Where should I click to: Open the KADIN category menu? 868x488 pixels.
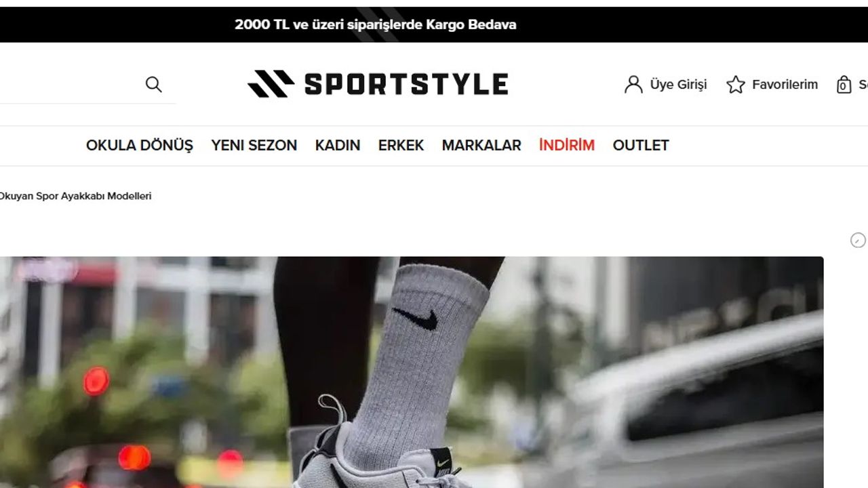click(338, 145)
